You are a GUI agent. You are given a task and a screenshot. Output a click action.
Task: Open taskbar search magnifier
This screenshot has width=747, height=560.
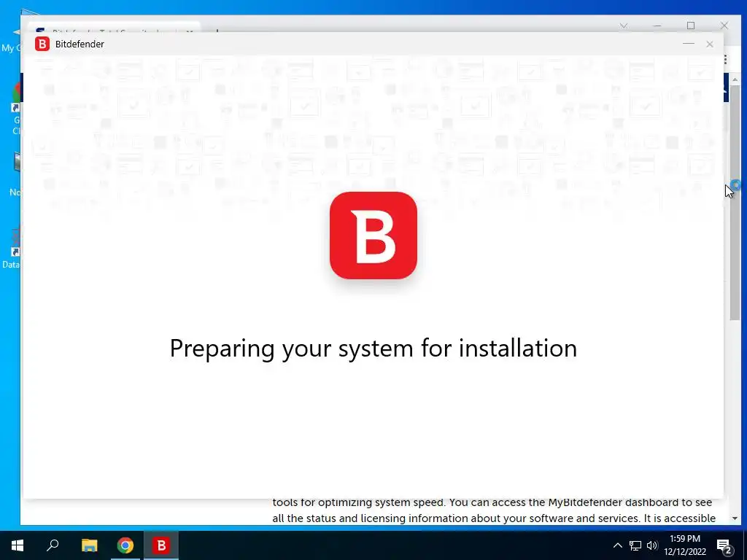(x=53, y=545)
